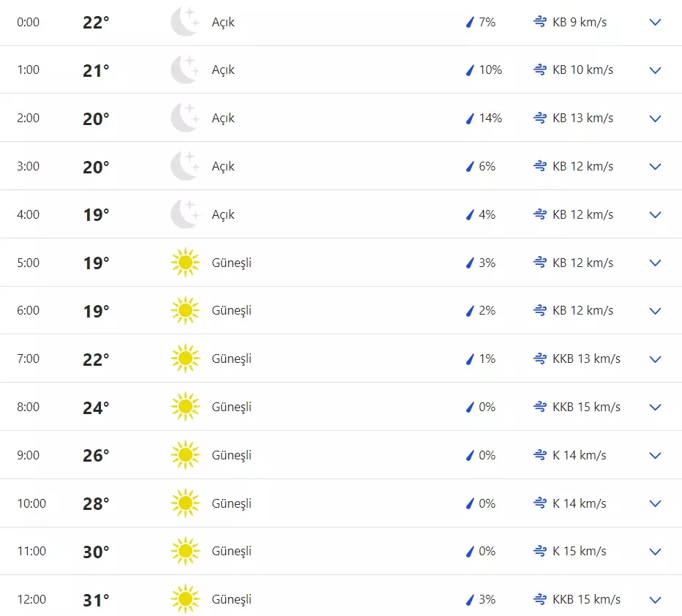This screenshot has width=682, height=616.
Task: Open details for the 11:00 forecast
Action: coord(655,552)
